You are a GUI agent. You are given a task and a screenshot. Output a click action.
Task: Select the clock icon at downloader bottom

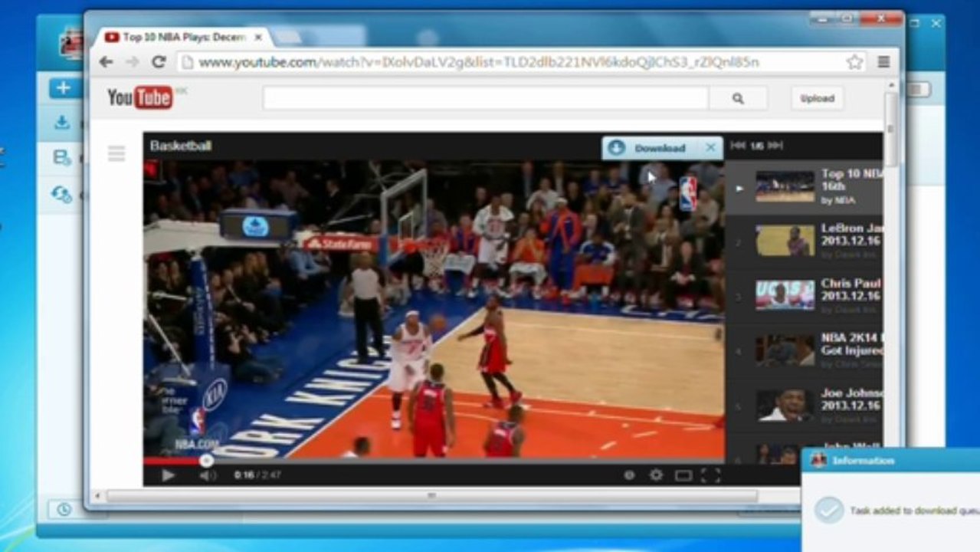click(x=64, y=509)
